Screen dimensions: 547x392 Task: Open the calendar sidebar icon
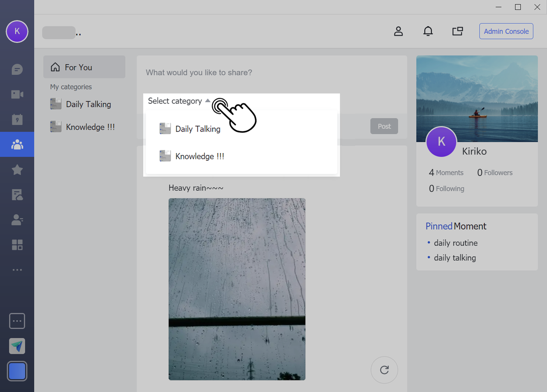[17, 119]
